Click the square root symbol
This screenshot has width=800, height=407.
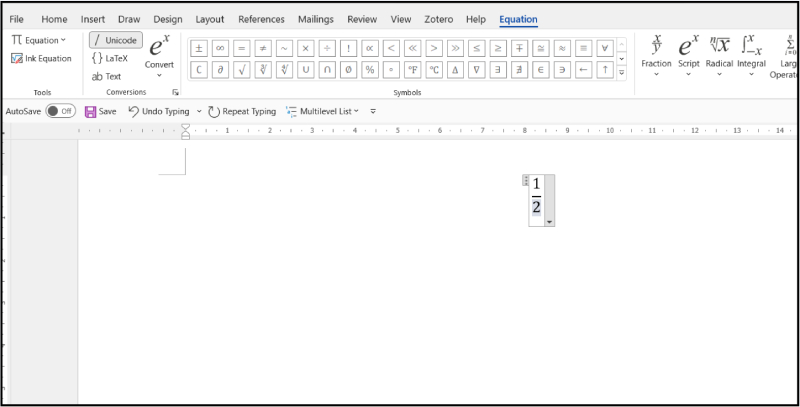tap(241, 69)
